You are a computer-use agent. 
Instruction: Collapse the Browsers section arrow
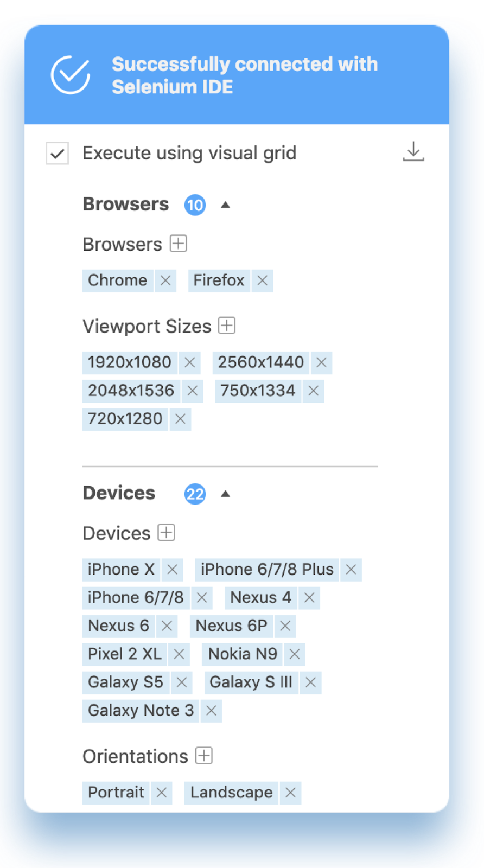tap(226, 205)
